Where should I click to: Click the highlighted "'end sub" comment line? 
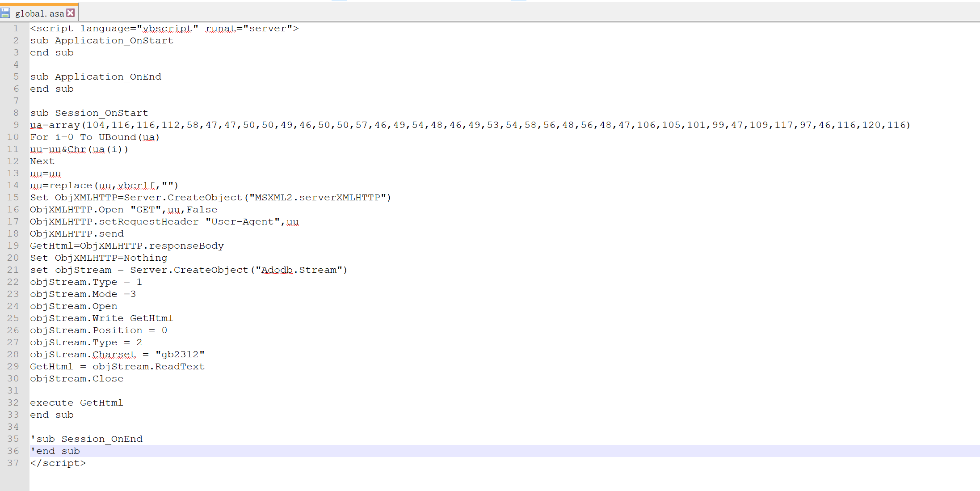[55, 451]
